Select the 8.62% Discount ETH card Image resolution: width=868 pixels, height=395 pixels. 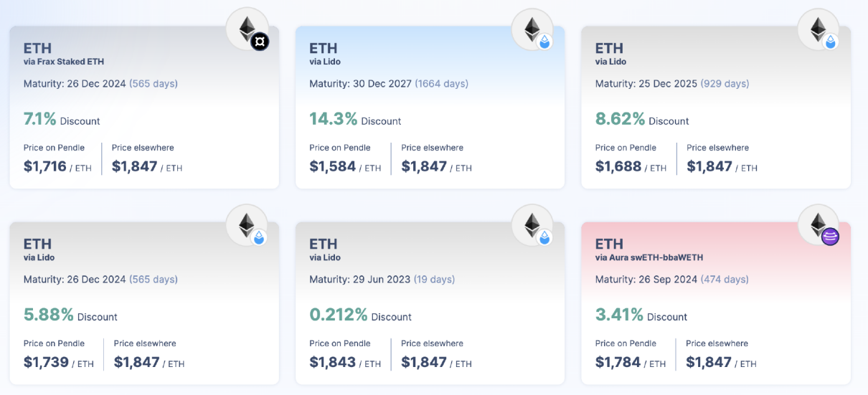(x=715, y=108)
